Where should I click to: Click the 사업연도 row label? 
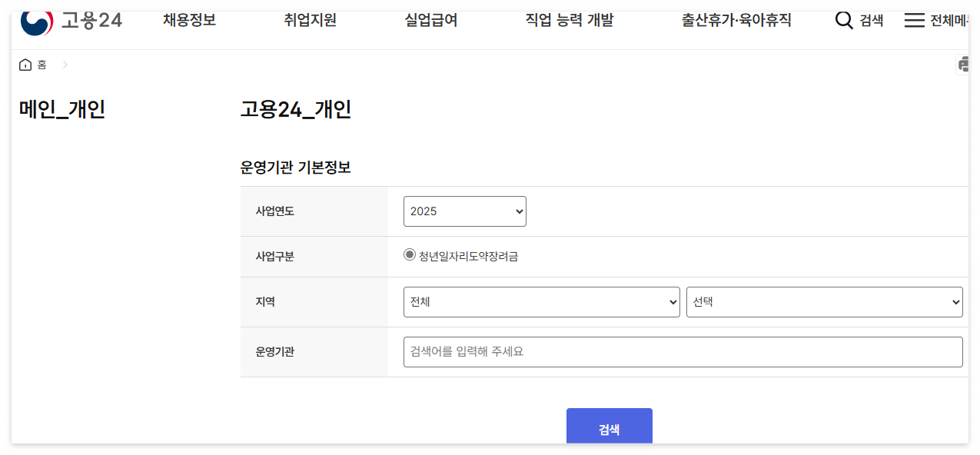tap(275, 211)
